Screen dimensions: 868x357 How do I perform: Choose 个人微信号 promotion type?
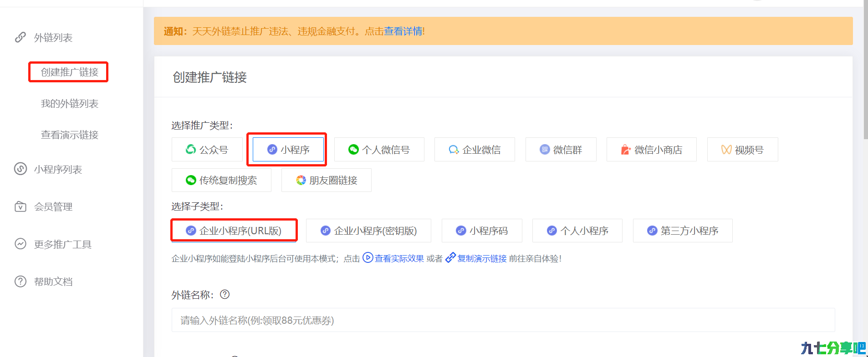point(379,149)
